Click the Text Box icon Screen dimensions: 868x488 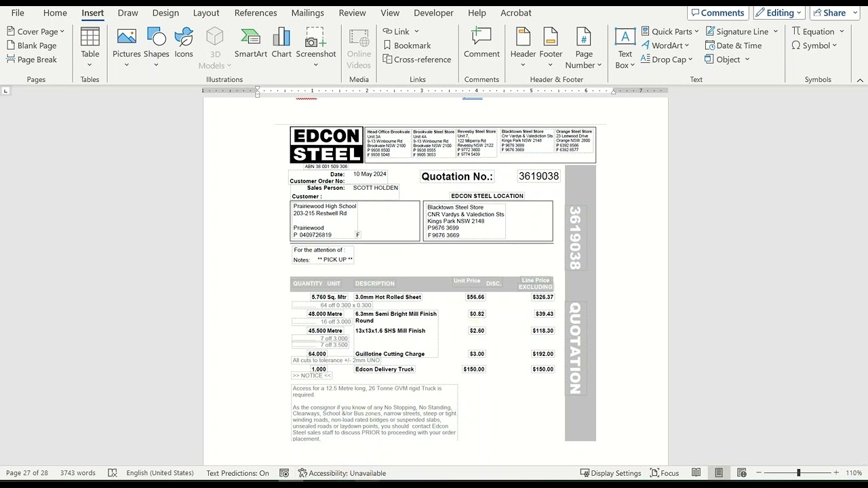click(625, 37)
